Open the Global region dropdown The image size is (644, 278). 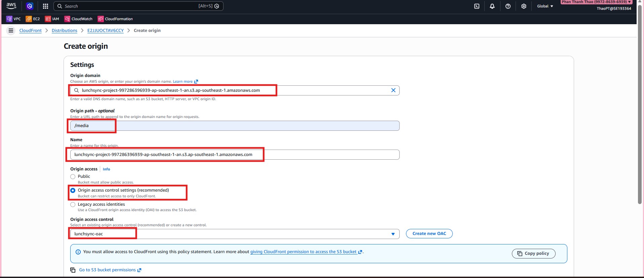pyautogui.click(x=545, y=6)
